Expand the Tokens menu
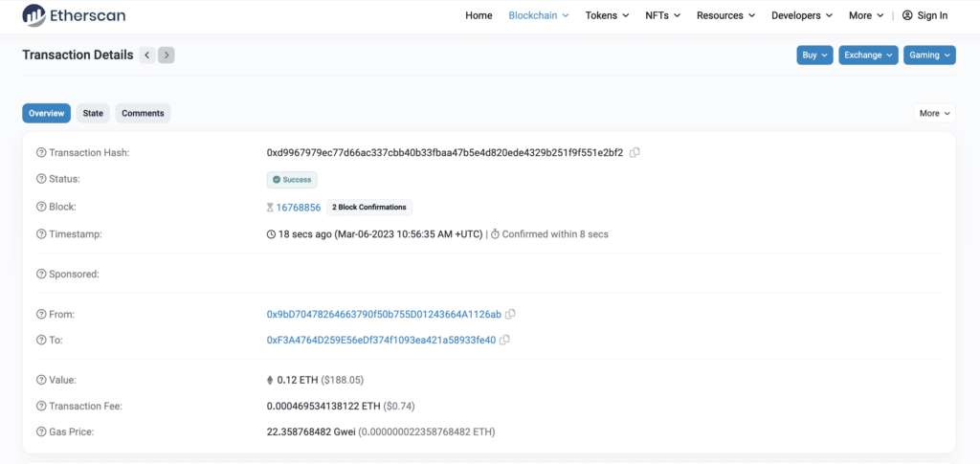Viewport: 980px width, 464px height. click(607, 15)
